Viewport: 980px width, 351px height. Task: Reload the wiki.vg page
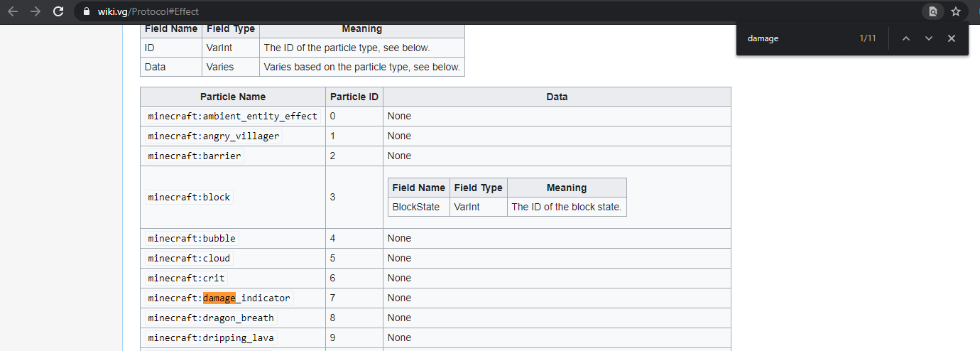[59, 11]
